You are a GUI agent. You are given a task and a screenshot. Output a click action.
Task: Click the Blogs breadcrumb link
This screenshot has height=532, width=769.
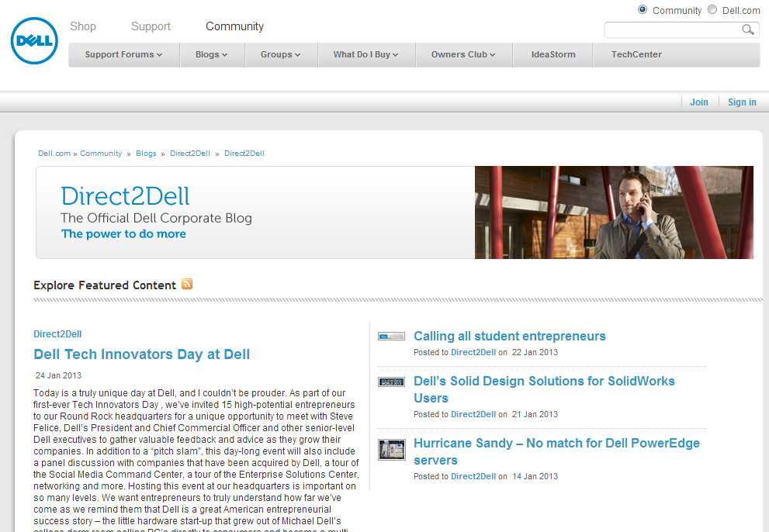146,153
